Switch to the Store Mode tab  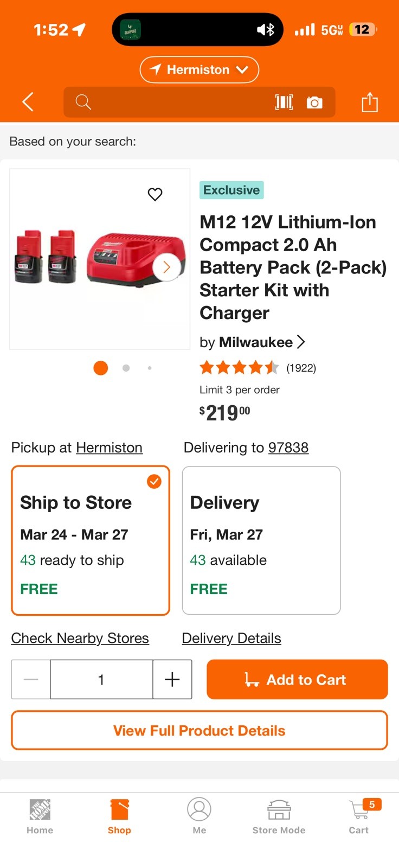[279, 815]
